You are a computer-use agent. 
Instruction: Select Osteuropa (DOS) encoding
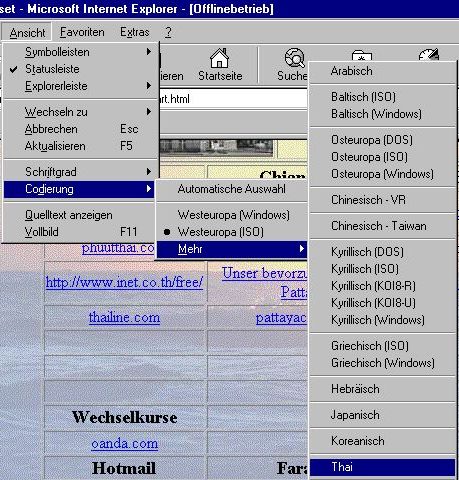pos(382,140)
